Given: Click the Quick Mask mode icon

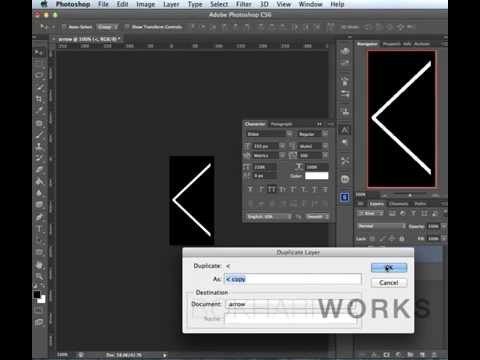Looking at the screenshot, I should click(x=39, y=311).
